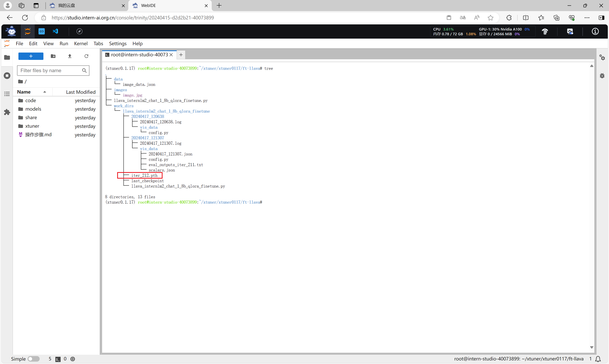Open the file browser sidebar icon
The width and height of the screenshot is (609, 364).
(x=7, y=57)
